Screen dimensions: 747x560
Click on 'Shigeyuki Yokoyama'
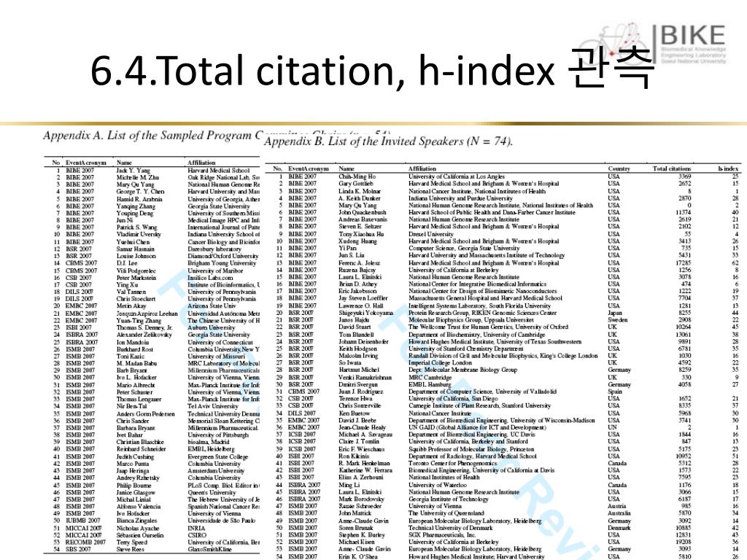click(366, 313)
